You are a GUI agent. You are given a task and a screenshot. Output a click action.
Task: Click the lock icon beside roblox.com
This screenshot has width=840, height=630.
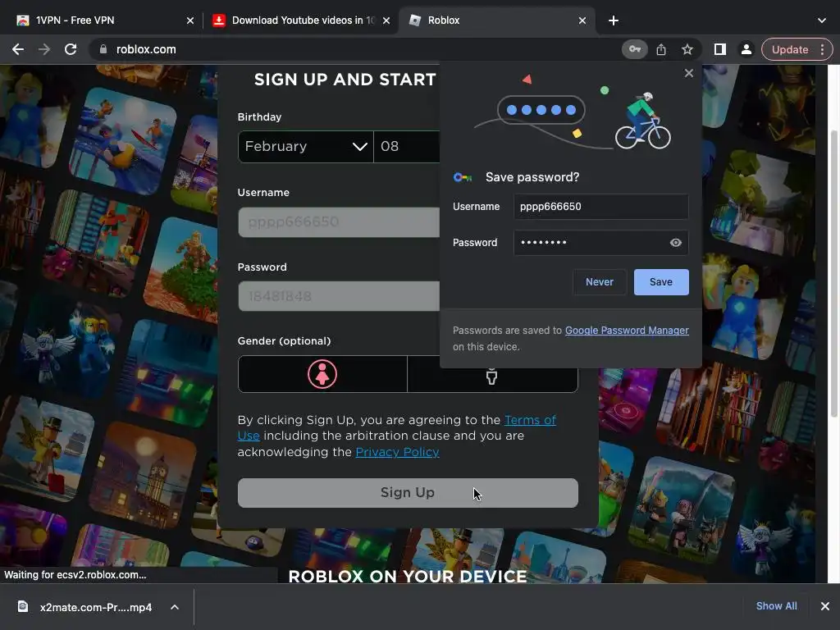pos(103,49)
